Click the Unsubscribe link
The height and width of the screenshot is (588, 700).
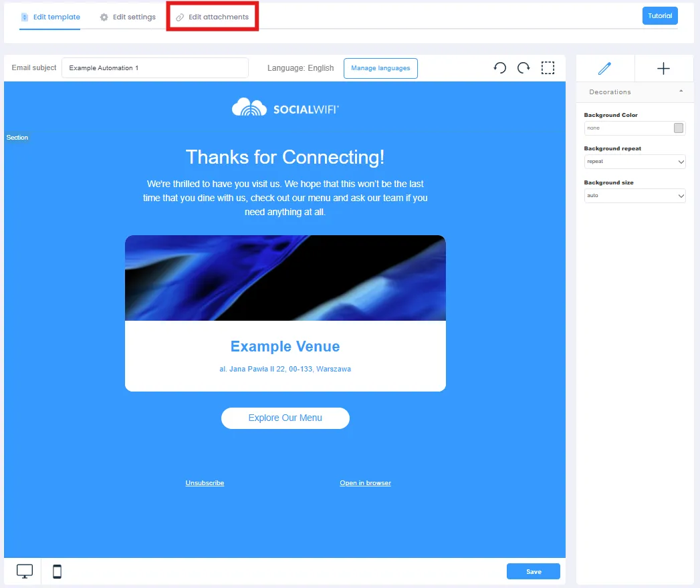[x=205, y=482]
